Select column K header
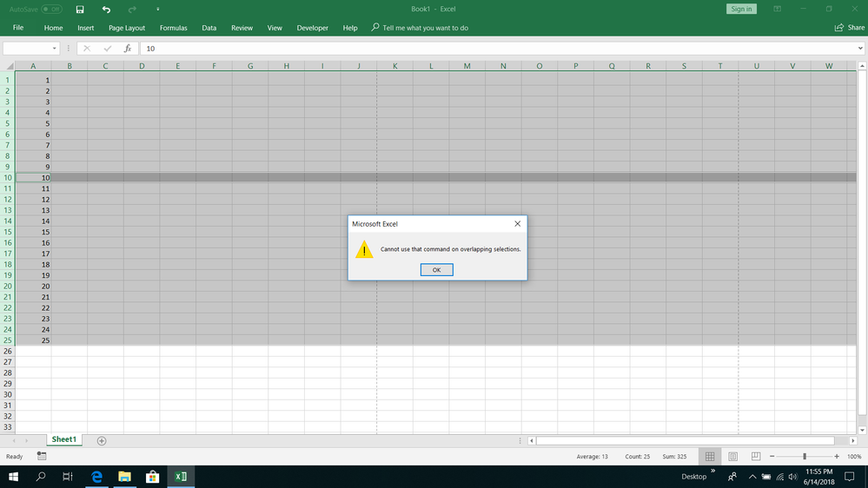 pos(394,66)
